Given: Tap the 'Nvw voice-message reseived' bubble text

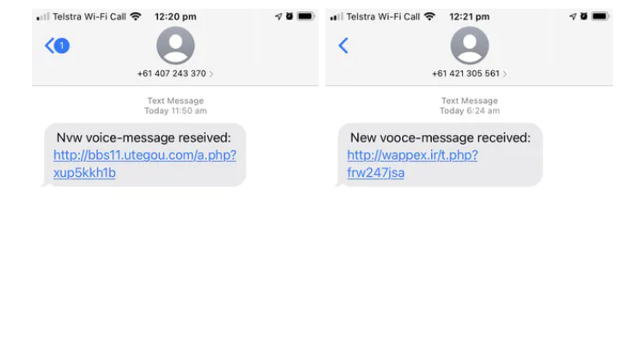Looking at the screenshot, I should coord(143,137).
